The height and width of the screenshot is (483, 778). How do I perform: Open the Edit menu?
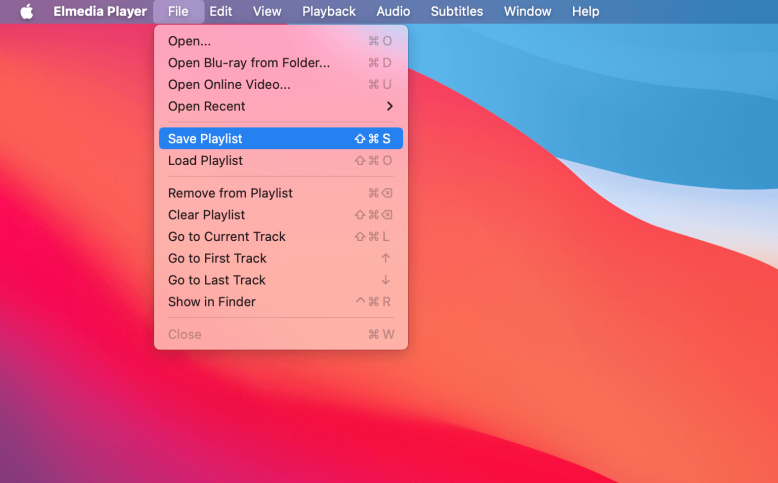click(220, 11)
